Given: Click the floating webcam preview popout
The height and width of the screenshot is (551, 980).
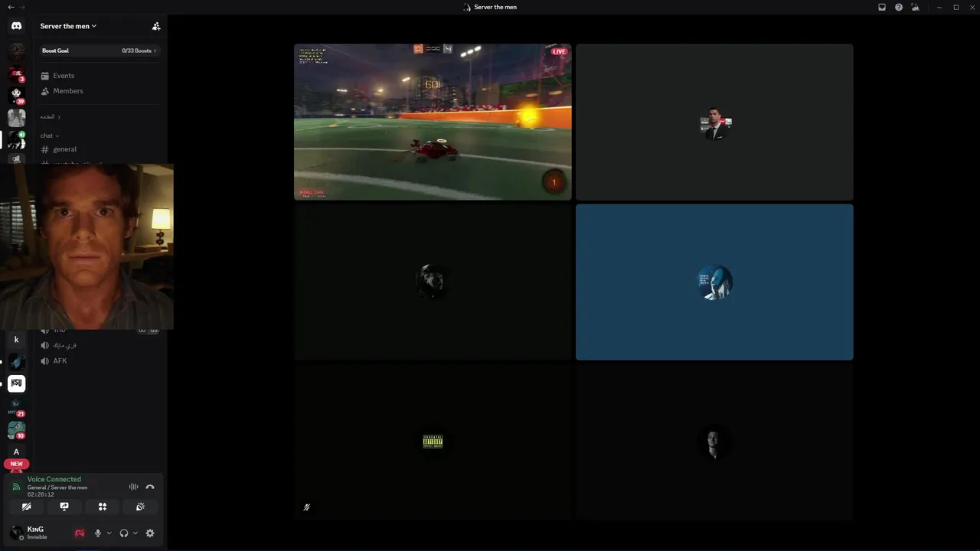Looking at the screenshot, I should pyautogui.click(x=87, y=246).
